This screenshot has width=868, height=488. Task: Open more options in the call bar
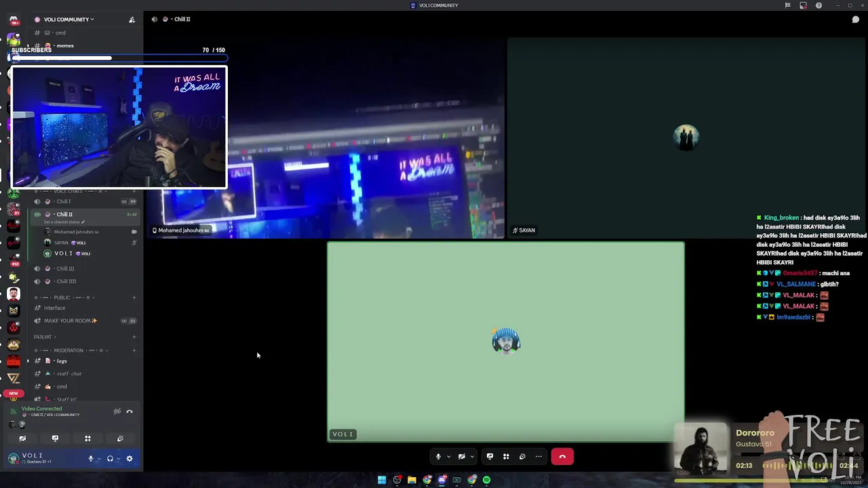(x=539, y=457)
